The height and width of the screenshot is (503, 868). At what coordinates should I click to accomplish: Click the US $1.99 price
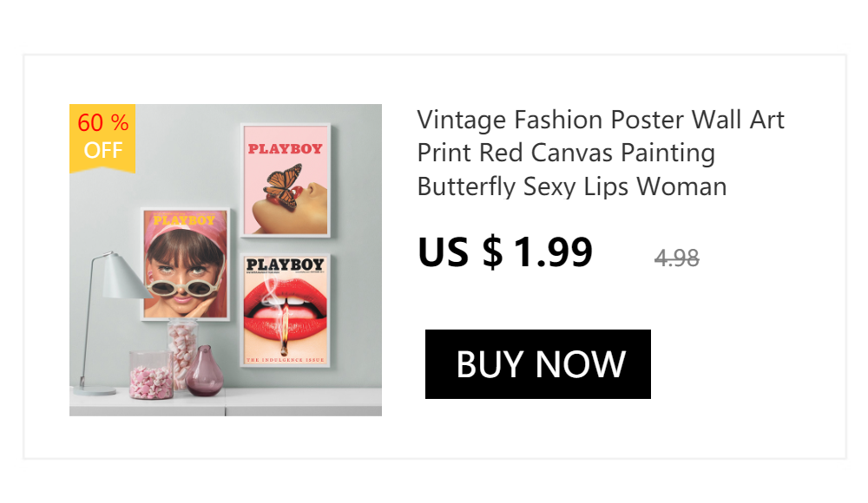[504, 252]
